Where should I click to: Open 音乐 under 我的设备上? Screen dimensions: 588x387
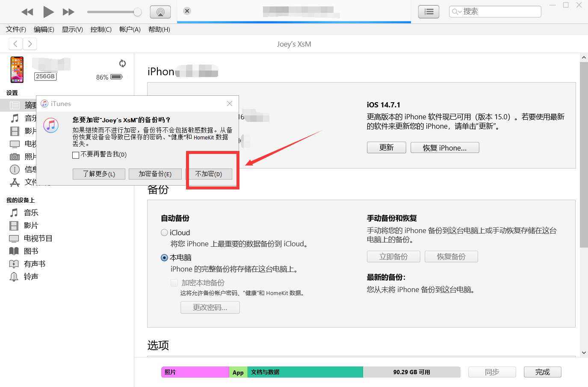(31, 213)
